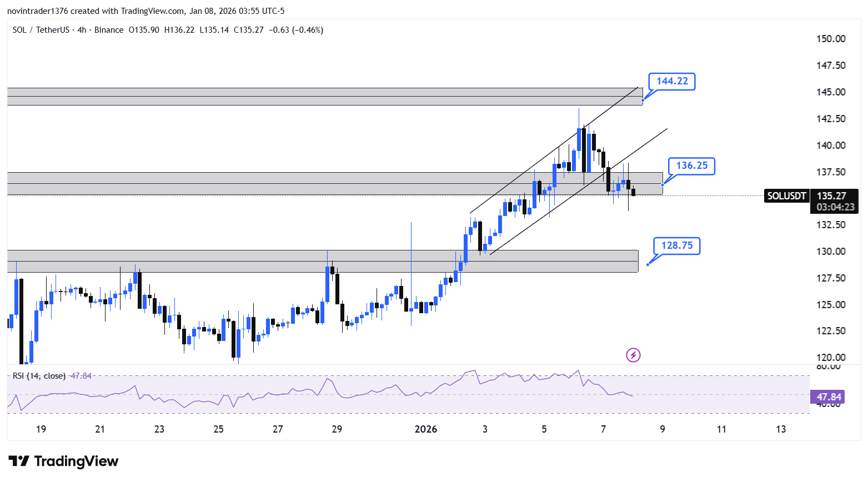
Task: Click the date 27 on time axis
Action: pos(278,429)
